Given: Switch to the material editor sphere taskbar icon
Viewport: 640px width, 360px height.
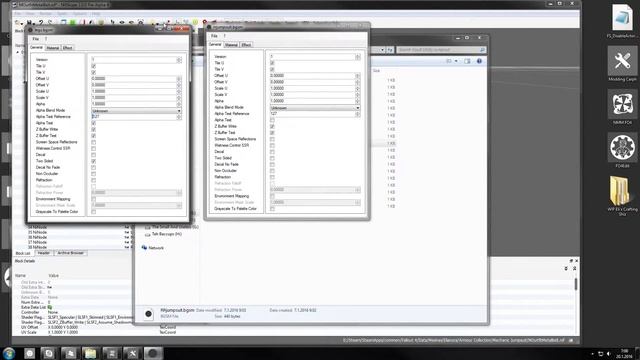Looking at the screenshot, I should coord(153,353).
